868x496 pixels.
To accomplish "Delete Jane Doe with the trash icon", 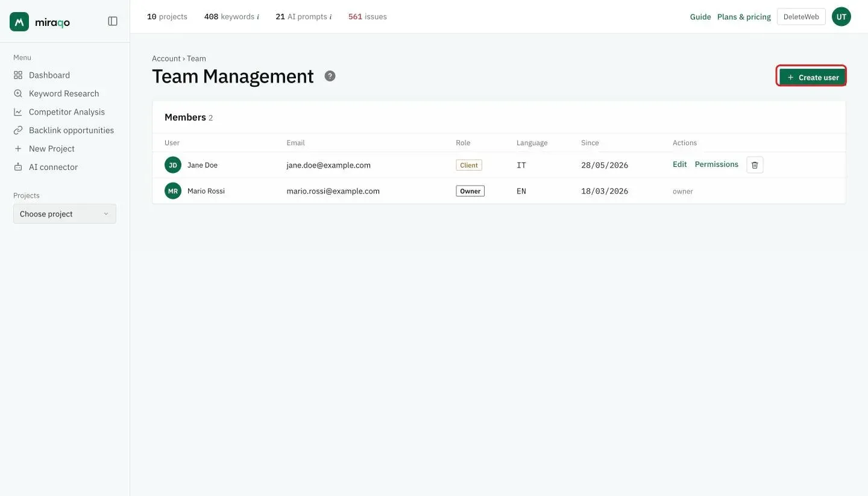I will point(755,165).
